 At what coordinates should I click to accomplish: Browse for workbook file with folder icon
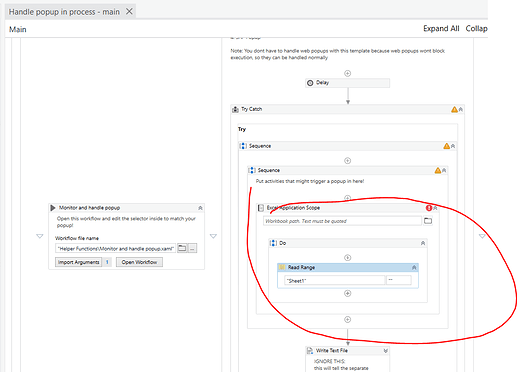(428, 221)
